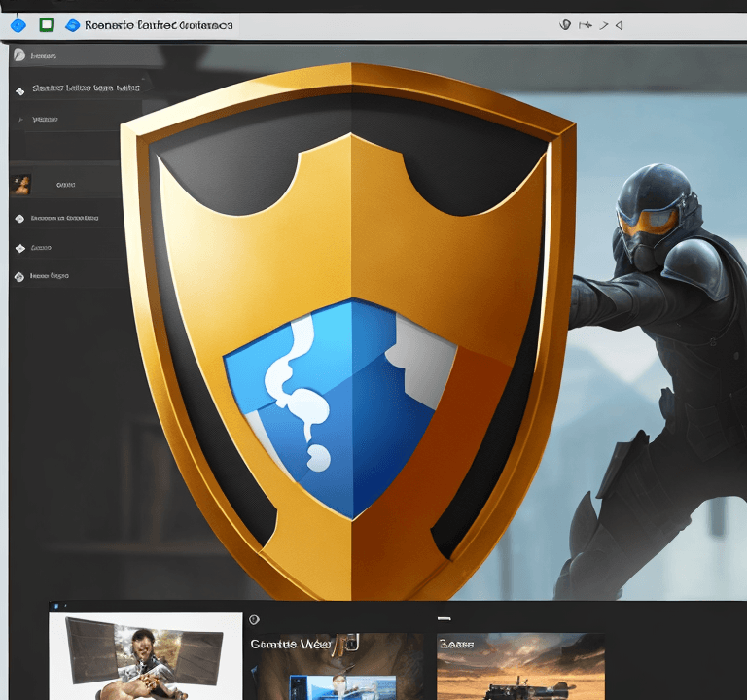Open the avatar portrait thumbnail in the sidebar

tap(21, 185)
